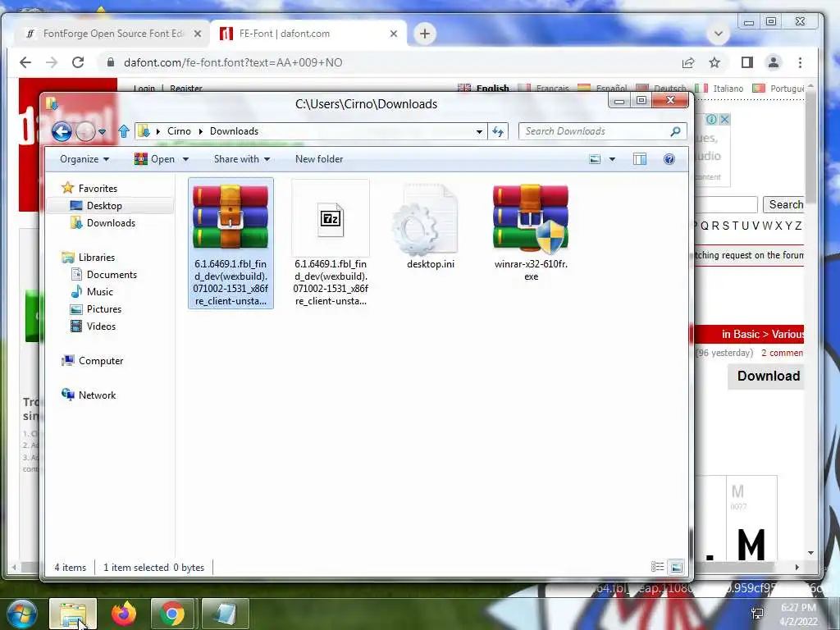Expand the address bar history dropdown

[x=479, y=131]
